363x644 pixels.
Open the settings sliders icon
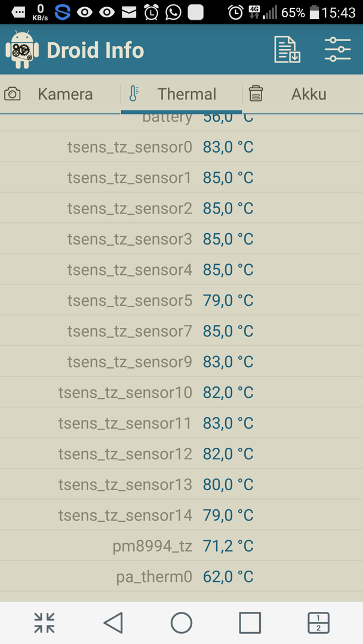(x=337, y=49)
